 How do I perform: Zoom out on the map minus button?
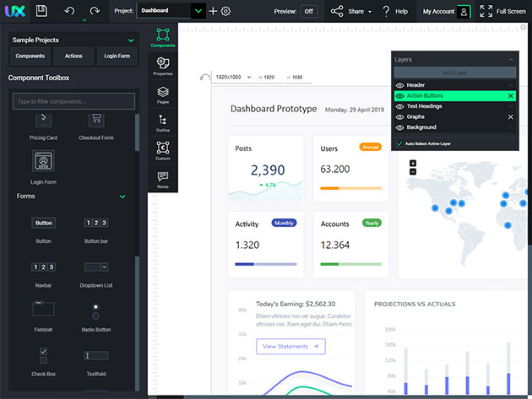coord(413,172)
